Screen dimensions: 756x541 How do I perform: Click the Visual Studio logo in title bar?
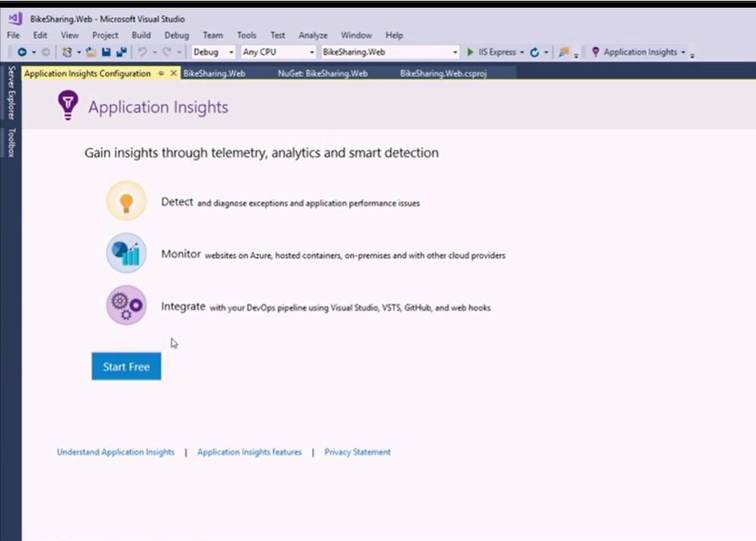tap(15, 19)
